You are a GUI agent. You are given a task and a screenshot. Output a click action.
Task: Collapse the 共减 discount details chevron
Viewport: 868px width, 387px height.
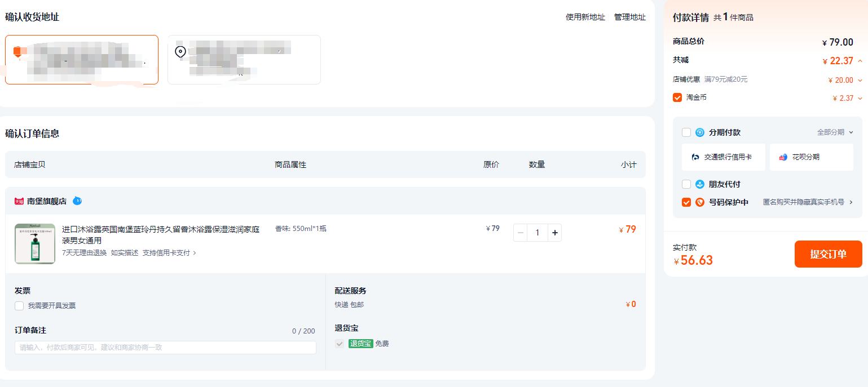(860, 61)
